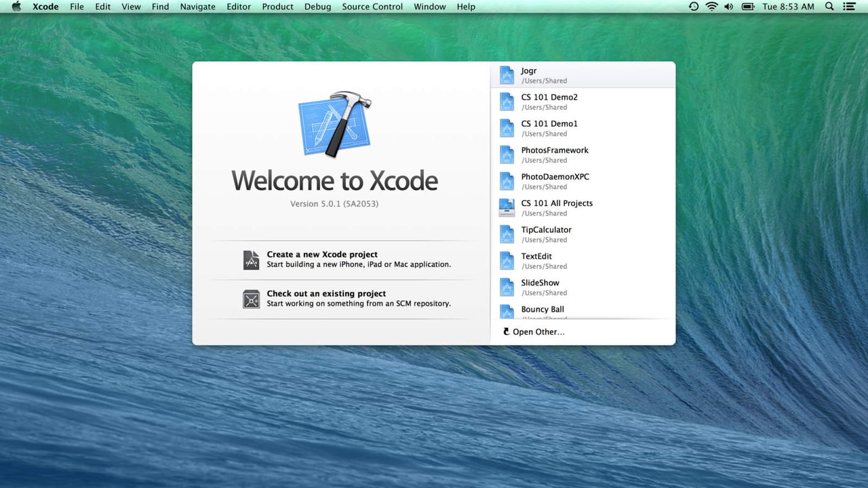The image size is (868, 488).
Task: Open Notification Center list icon
Action: pos(849,7)
